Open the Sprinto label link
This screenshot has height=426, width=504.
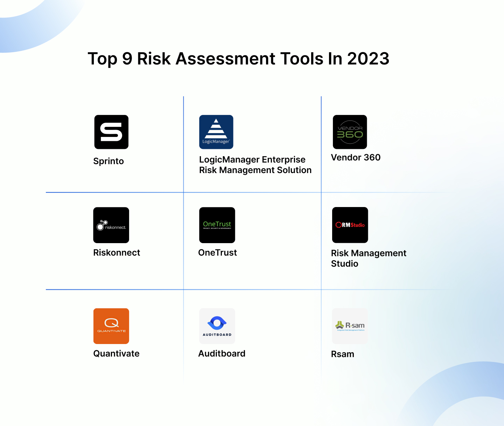(x=108, y=161)
